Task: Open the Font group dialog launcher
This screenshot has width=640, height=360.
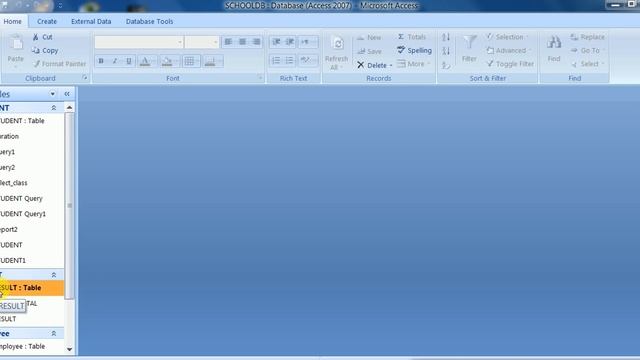Action: (260, 78)
